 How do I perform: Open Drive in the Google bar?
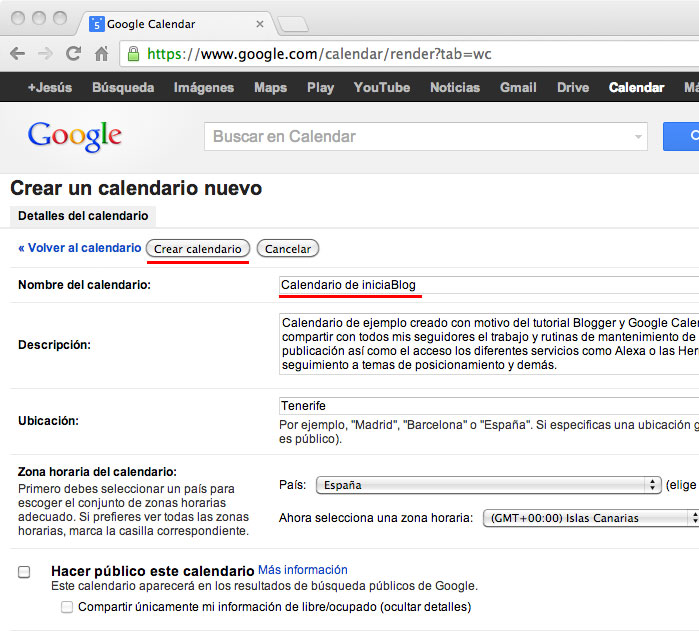[573, 87]
